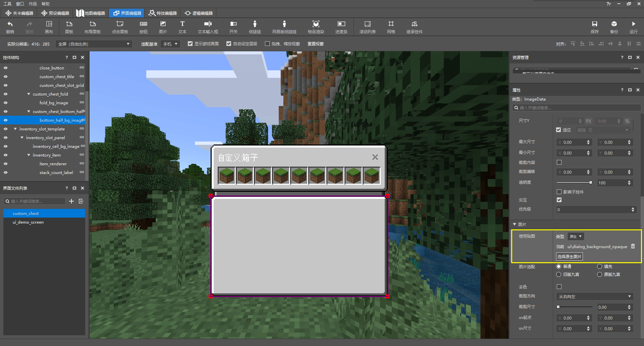Add a new UI file with plus icon

coord(71,201)
